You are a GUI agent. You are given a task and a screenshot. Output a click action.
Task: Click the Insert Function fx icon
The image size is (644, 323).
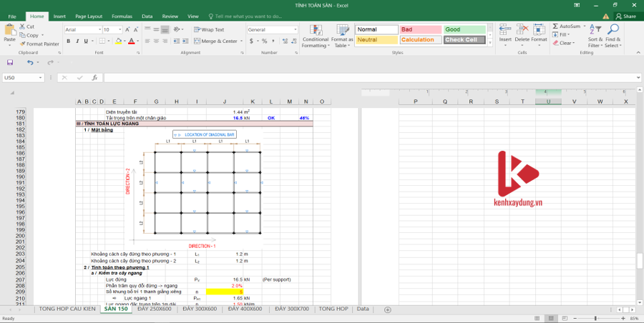click(x=94, y=78)
